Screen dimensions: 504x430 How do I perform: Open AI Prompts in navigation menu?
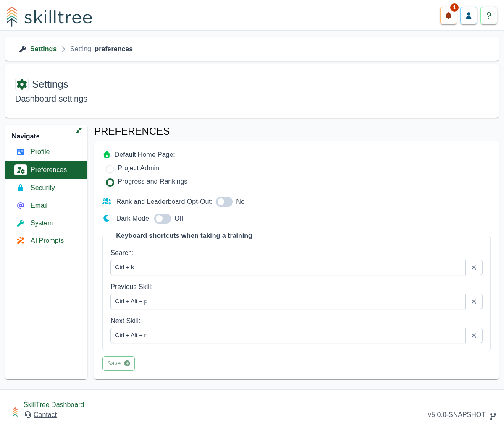(x=46, y=241)
